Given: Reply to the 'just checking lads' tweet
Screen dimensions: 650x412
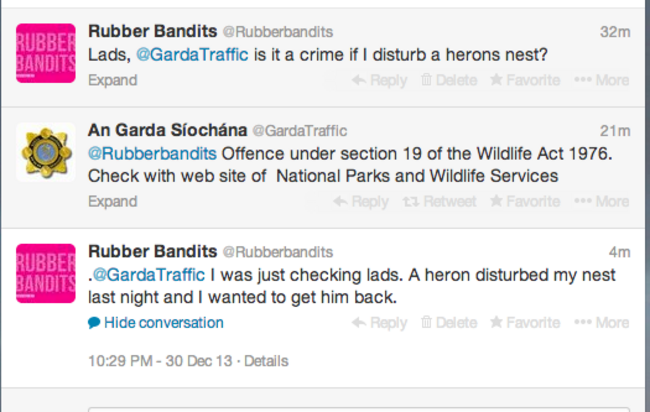Looking at the screenshot, I should 379,322.
